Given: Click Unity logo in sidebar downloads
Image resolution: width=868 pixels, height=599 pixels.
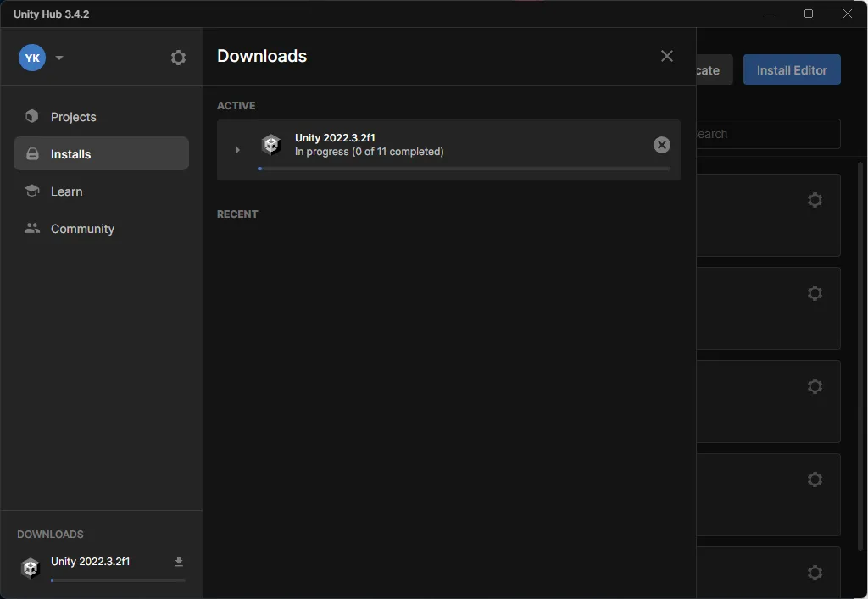Looking at the screenshot, I should click(31, 568).
